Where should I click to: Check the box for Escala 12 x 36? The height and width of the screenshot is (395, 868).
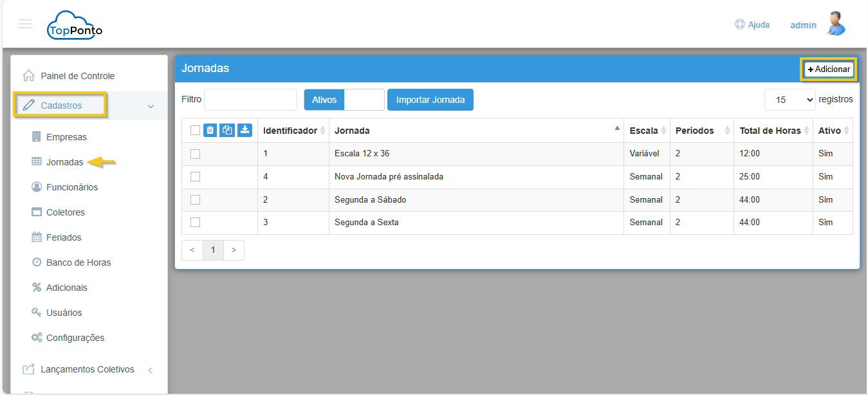[196, 154]
